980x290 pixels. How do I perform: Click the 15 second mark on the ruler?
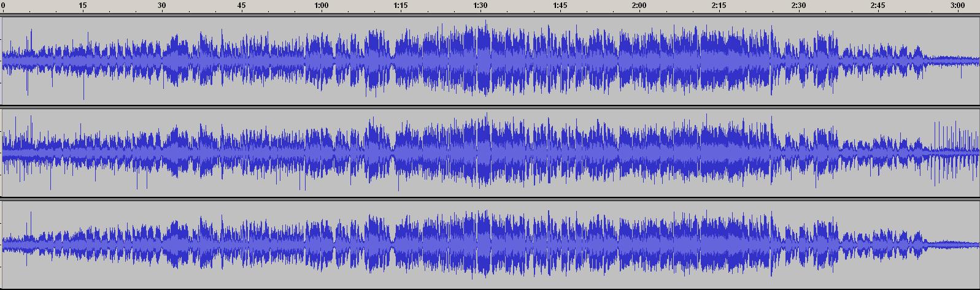(x=83, y=6)
